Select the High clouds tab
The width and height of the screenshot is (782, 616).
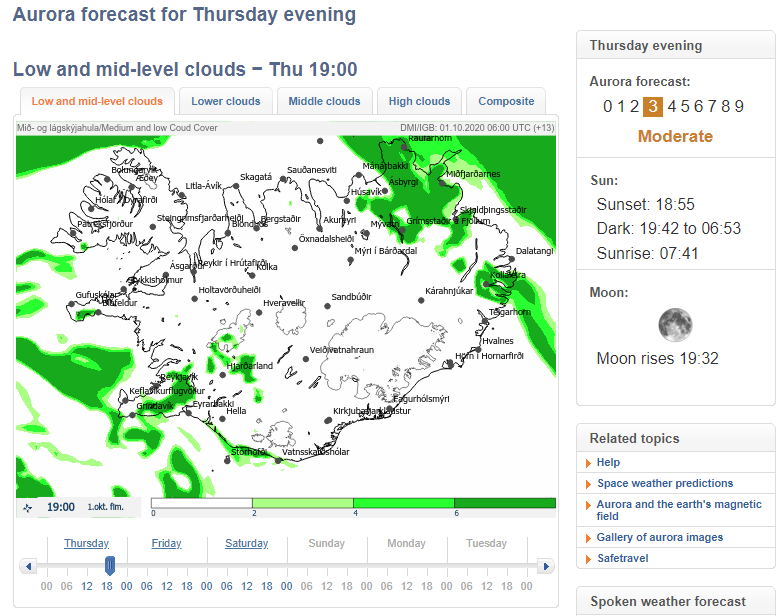pos(419,101)
